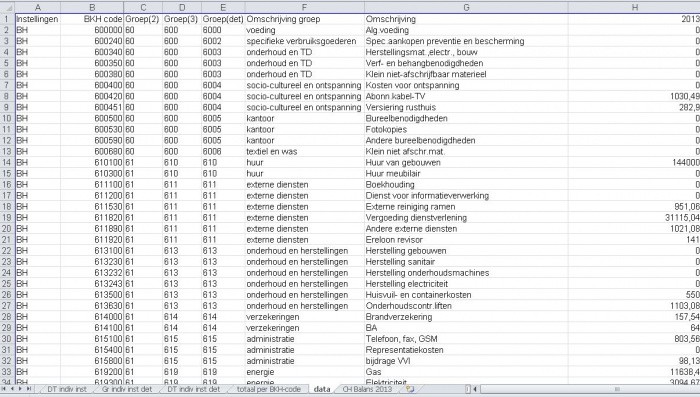
Task: Click the 'Kosten voor ontspanning' cell
Action: coord(466,85)
